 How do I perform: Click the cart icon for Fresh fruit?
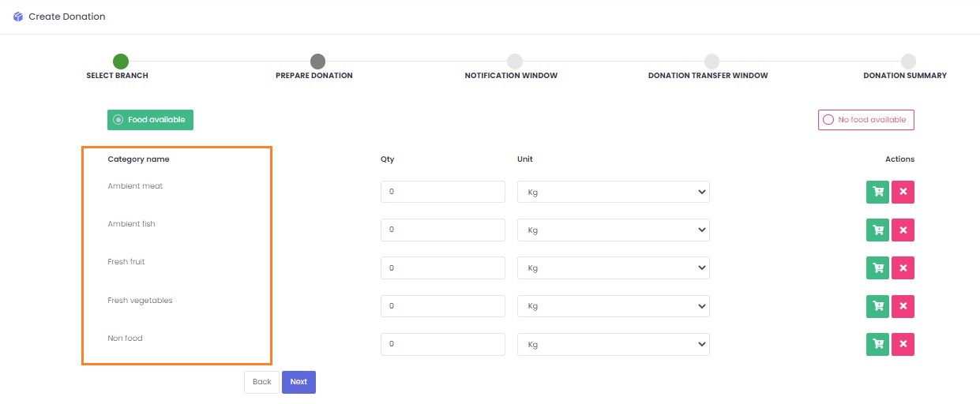tap(877, 267)
